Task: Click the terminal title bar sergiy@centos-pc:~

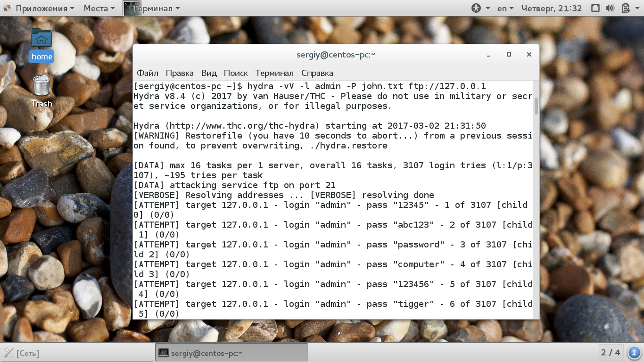Action: click(336, 55)
